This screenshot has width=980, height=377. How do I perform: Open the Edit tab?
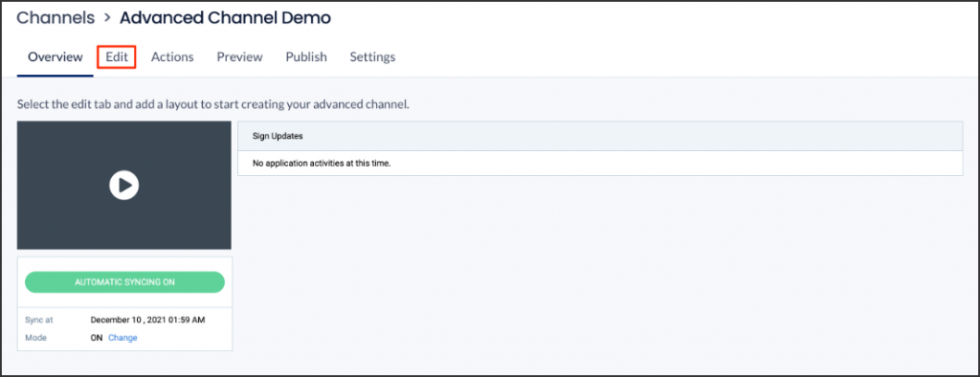pos(117,56)
